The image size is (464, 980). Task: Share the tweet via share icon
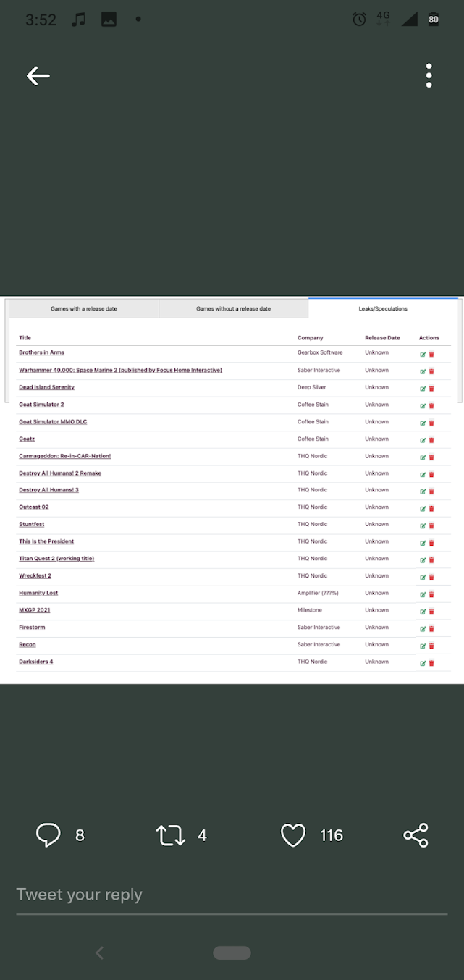tap(416, 835)
